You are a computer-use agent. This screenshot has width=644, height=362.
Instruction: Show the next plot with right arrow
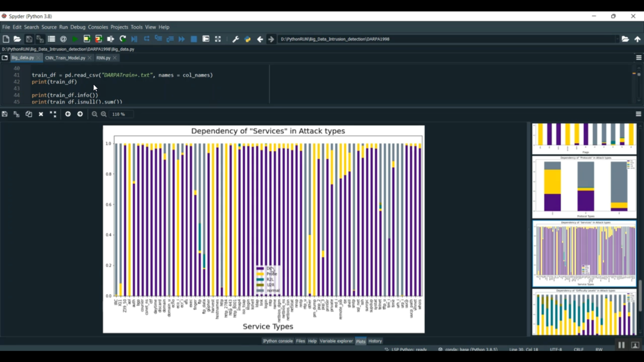tap(80, 114)
